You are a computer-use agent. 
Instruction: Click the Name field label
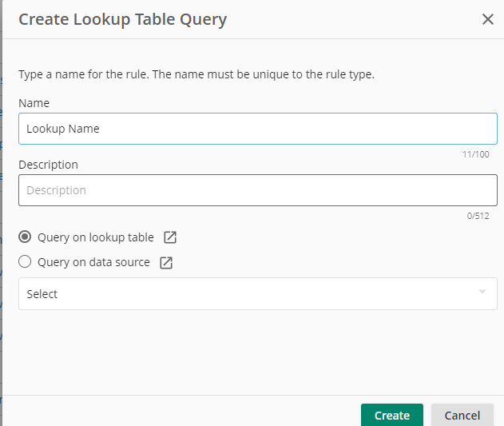coord(34,103)
